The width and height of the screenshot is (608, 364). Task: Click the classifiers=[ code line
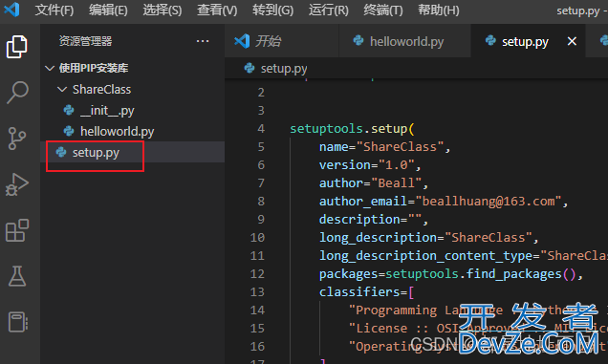366,292
